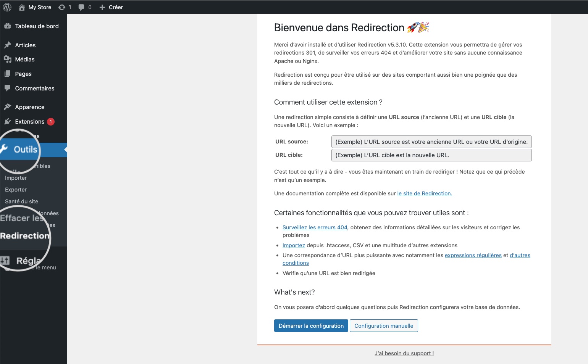Open the Médias library menu
588x364 pixels.
[x=34, y=59]
